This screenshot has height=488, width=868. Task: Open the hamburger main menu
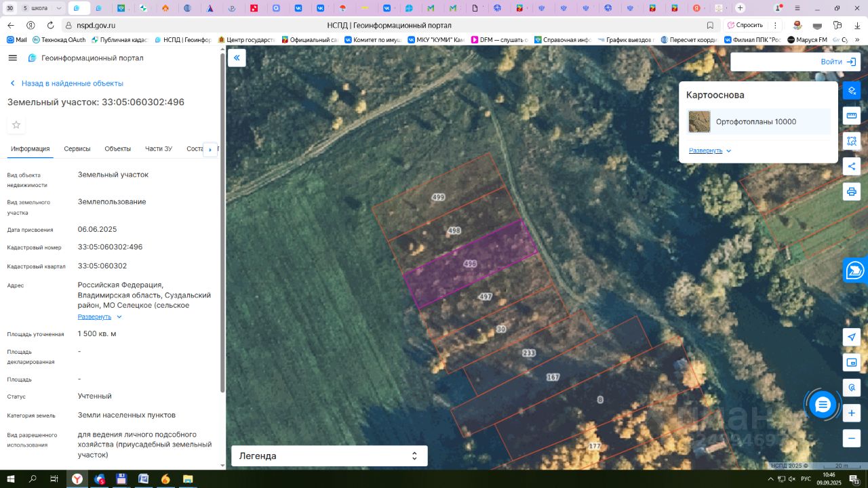point(12,58)
